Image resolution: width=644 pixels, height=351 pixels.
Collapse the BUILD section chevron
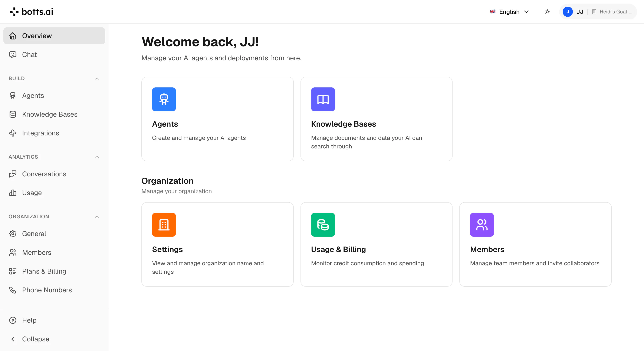(x=97, y=79)
